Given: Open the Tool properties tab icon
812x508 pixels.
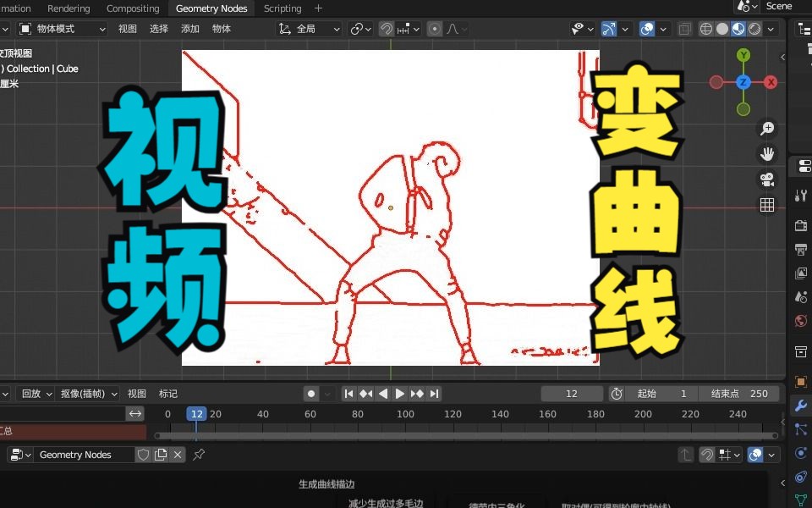Looking at the screenshot, I should (801, 195).
